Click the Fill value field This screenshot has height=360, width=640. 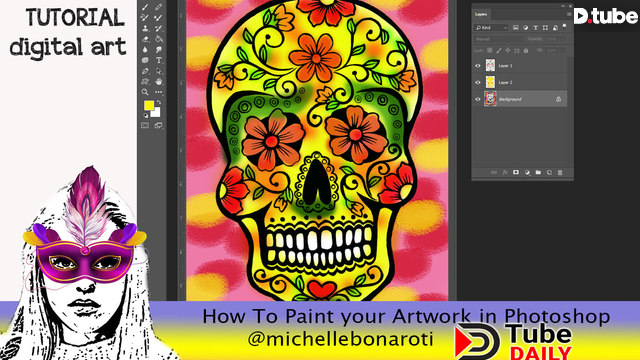coord(551,51)
